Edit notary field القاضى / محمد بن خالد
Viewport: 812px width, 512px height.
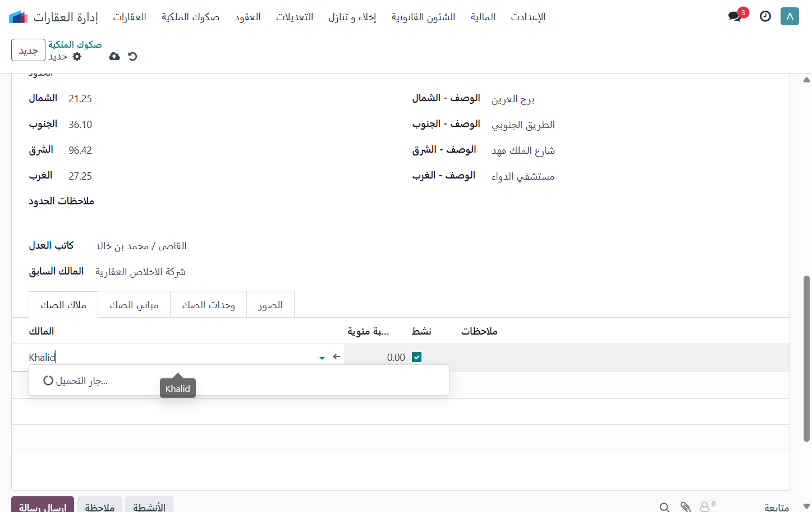tap(141, 246)
